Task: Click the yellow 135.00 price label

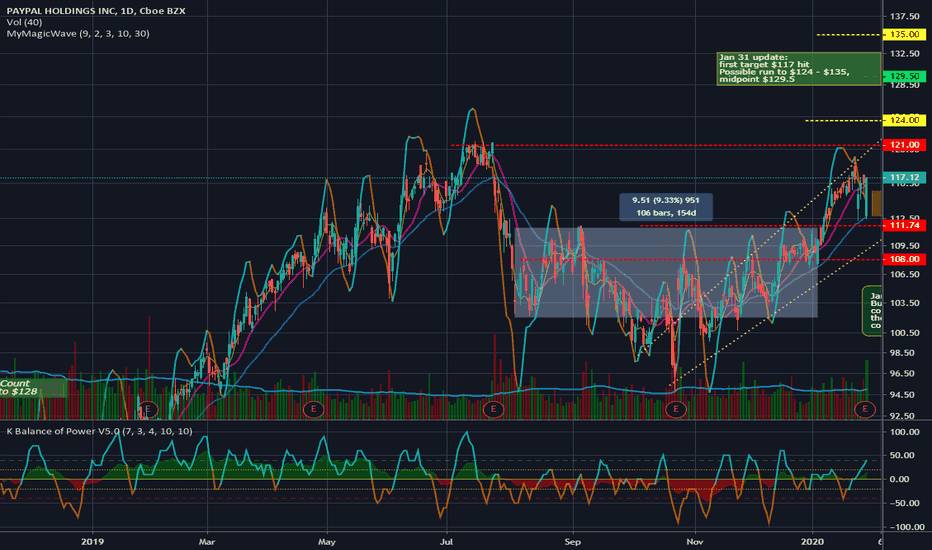Action: coord(904,34)
